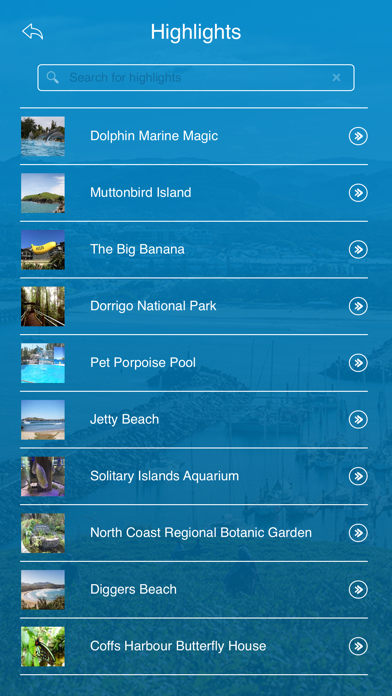Image resolution: width=392 pixels, height=696 pixels.
Task: Open the Muttonbird Island text link
Action: click(141, 193)
